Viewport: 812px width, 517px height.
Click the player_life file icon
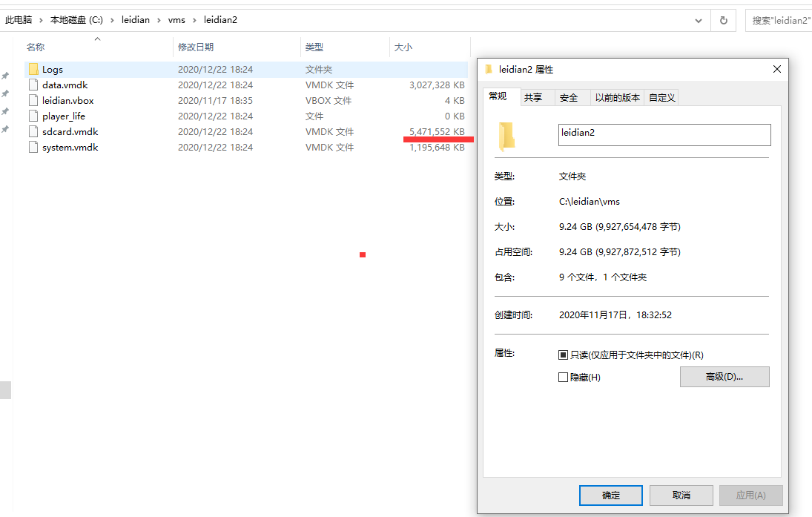(33, 116)
